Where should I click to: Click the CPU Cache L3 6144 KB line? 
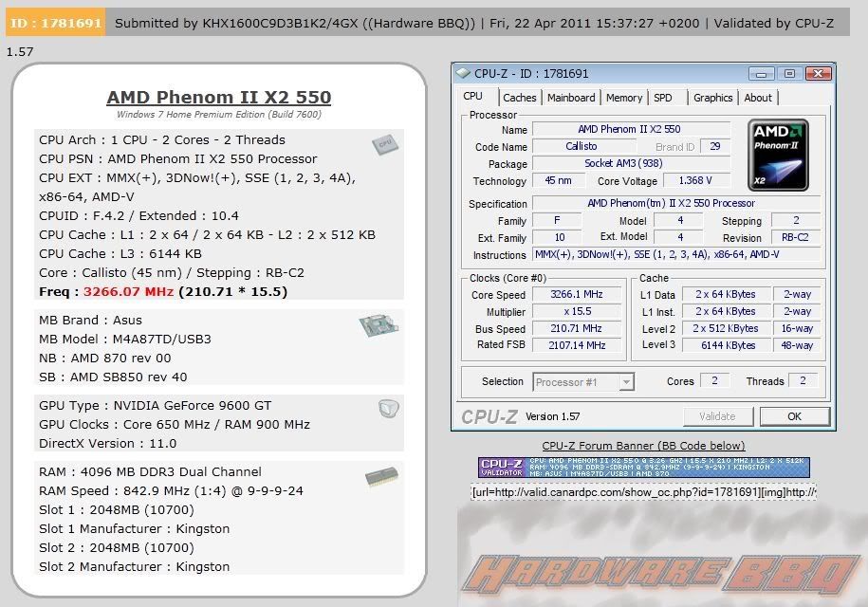click(x=120, y=254)
